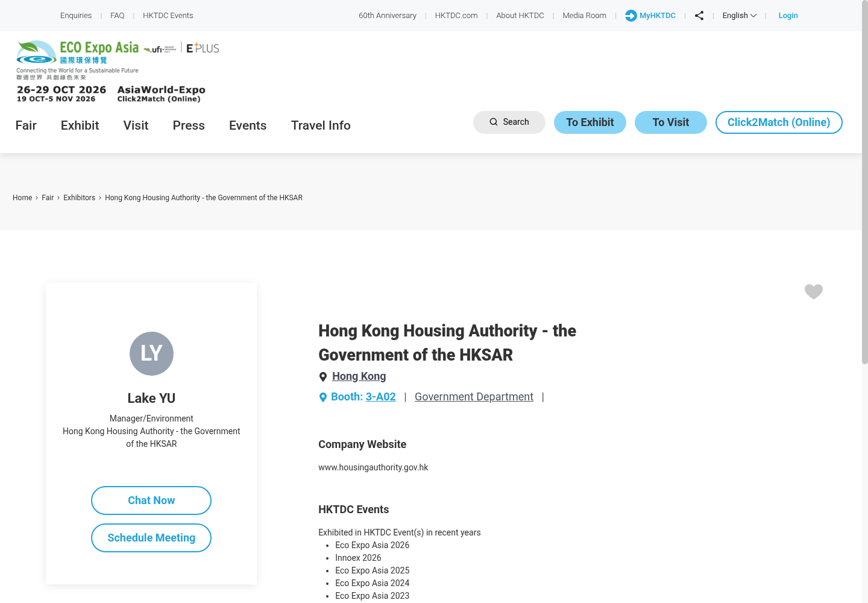The image size is (868, 603).
Task: Open the About HKTDC link
Action: pos(520,16)
